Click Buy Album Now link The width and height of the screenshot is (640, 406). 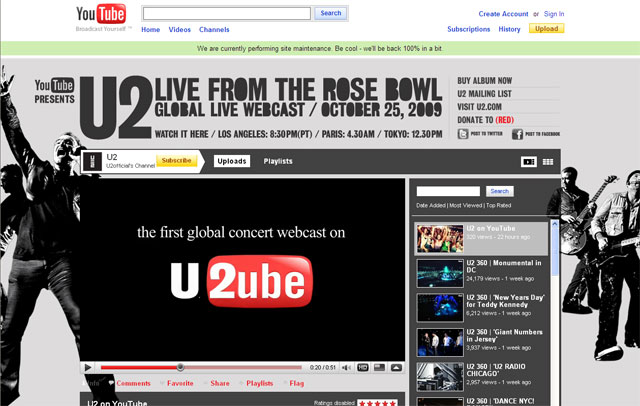click(x=484, y=81)
